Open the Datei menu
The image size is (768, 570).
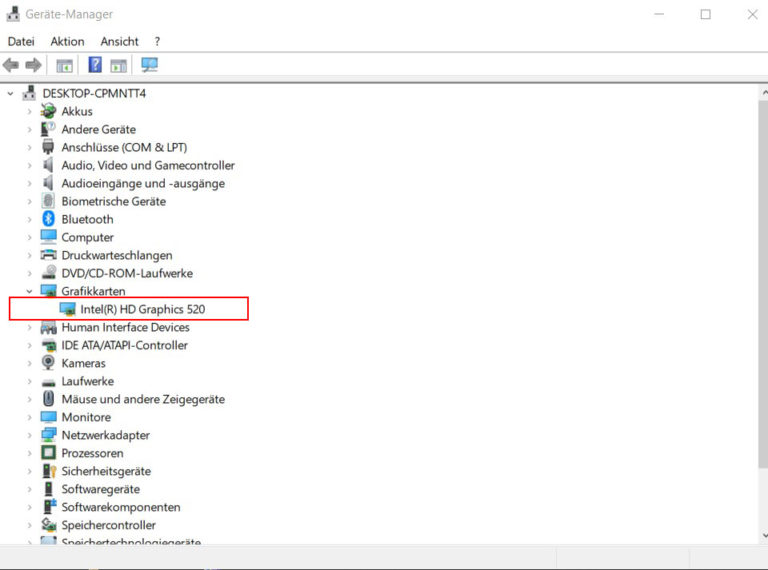(21, 41)
